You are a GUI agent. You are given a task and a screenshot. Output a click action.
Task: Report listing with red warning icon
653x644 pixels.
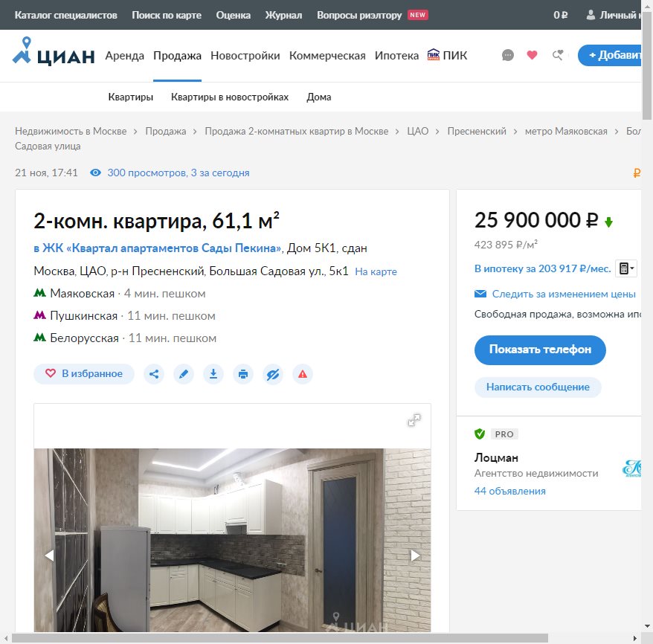click(x=303, y=374)
